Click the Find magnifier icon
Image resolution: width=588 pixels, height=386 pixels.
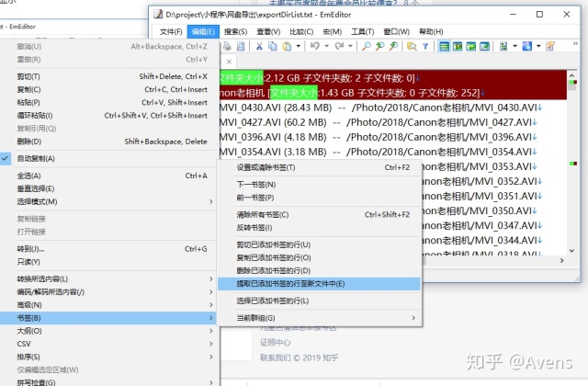(366, 46)
